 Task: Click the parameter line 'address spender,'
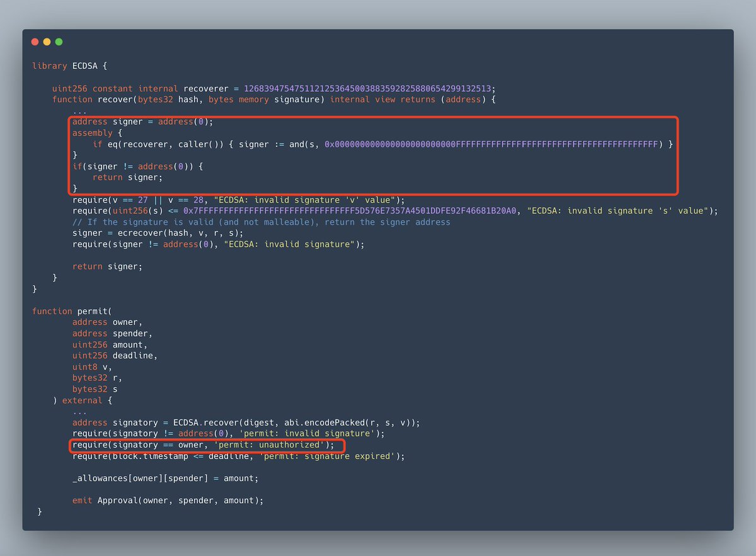(x=112, y=334)
